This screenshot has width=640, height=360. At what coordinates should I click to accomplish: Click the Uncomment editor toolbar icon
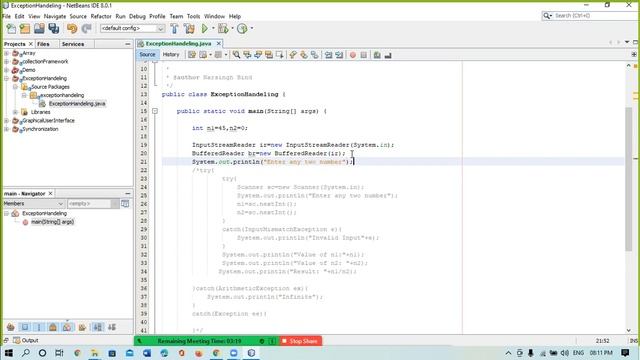click(x=388, y=55)
